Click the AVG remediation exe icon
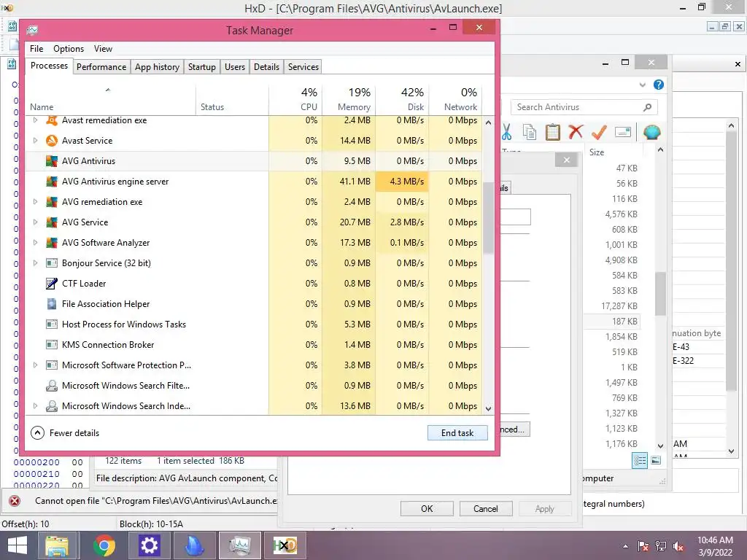The height and width of the screenshot is (560, 747). point(52,202)
